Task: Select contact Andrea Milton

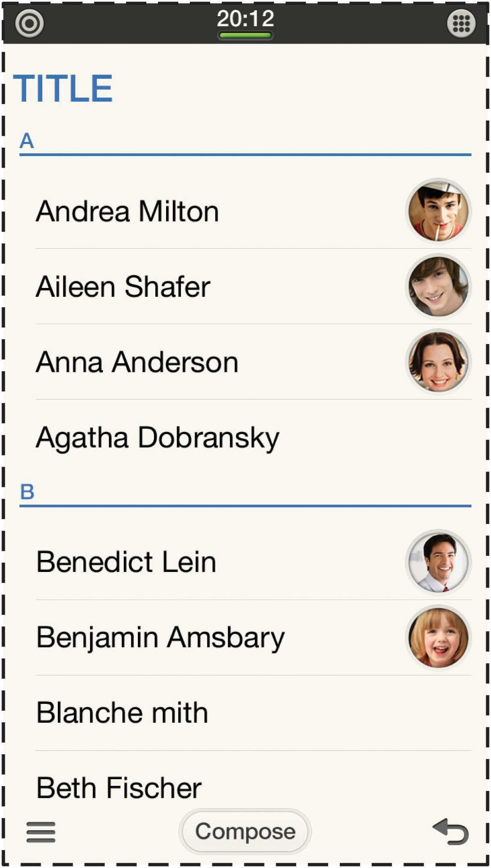Action: coord(127,211)
